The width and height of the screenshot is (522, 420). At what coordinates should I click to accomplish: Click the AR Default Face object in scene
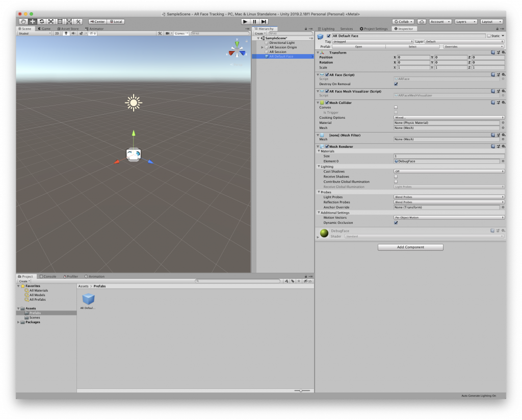(x=134, y=155)
